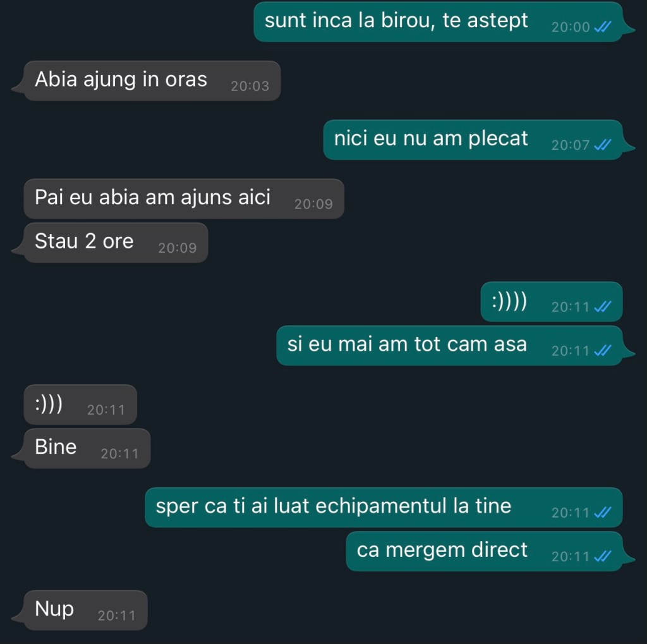
Task: Click the read ticks on the ":))))" sent message
Action: click(602, 307)
